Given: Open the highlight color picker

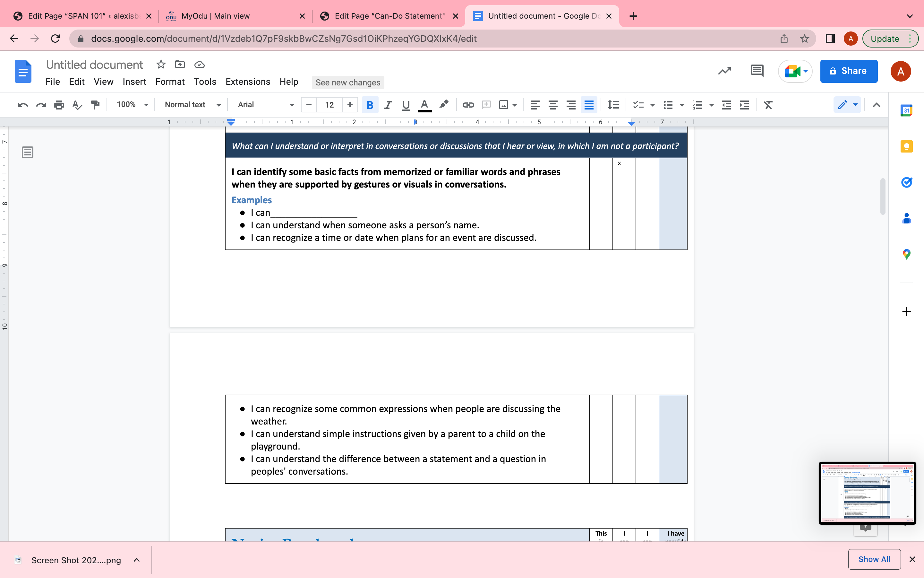Looking at the screenshot, I should click(443, 105).
